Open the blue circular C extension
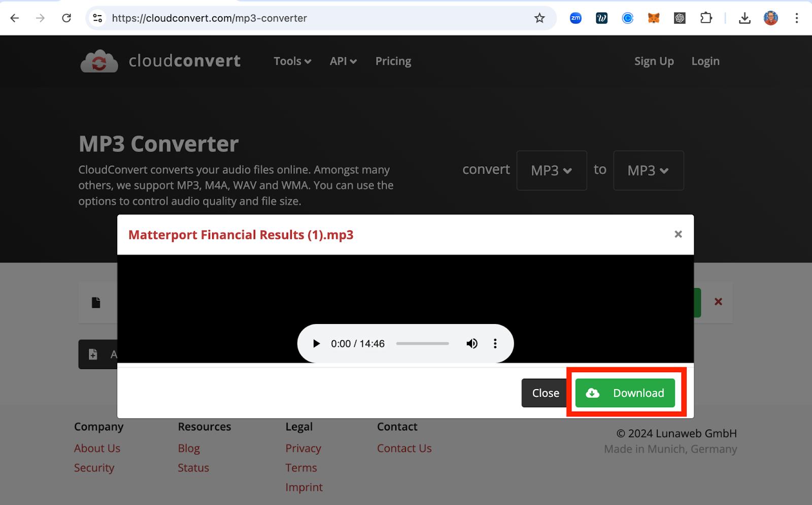The width and height of the screenshot is (812, 505). coord(628,18)
